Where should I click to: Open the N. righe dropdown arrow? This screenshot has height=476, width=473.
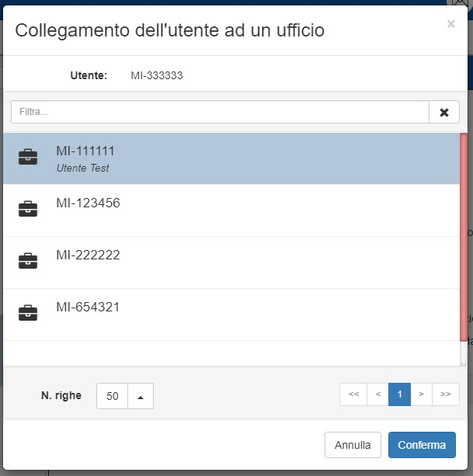coord(141,396)
